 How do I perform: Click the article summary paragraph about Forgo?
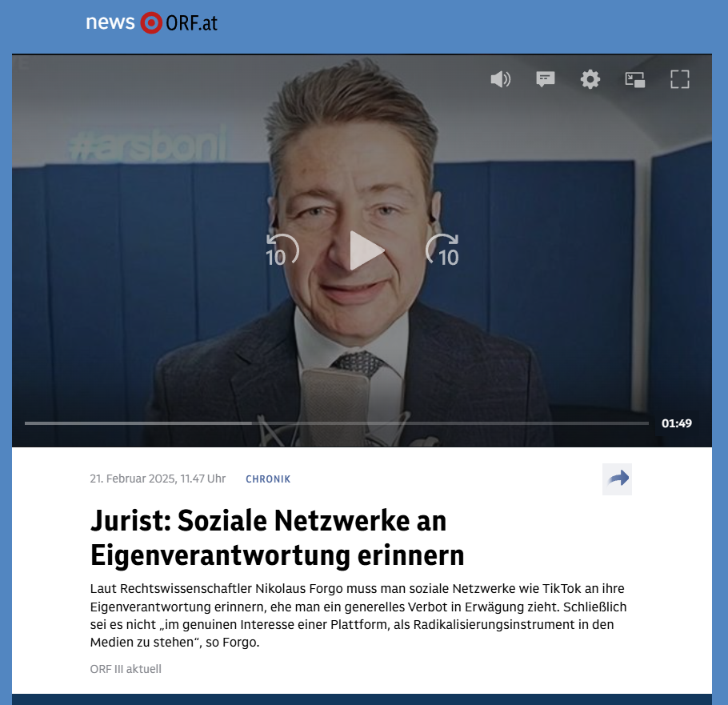[x=358, y=615]
